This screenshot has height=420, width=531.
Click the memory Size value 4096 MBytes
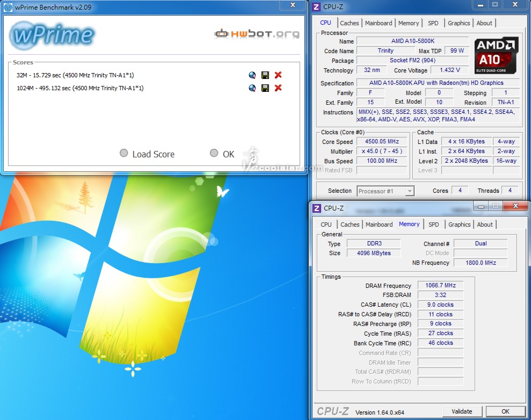pyautogui.click(x=374, y=253)
